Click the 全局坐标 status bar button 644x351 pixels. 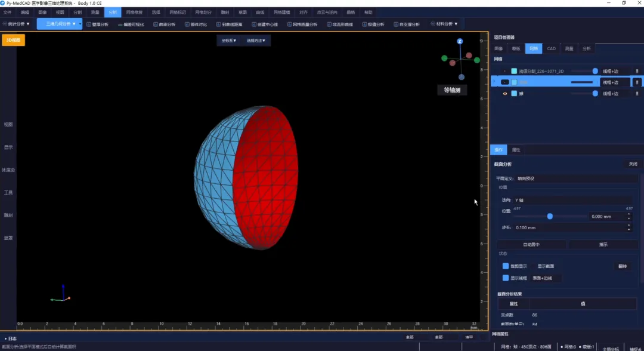point(611,349)
